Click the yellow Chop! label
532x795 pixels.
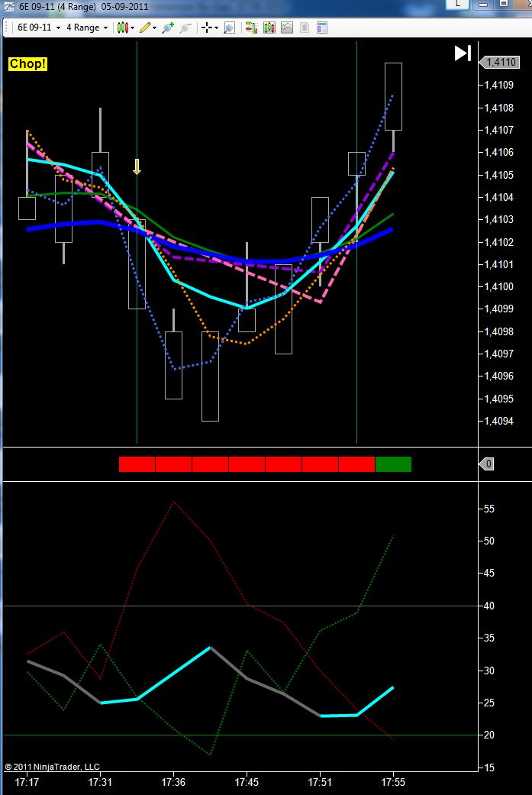point(27,64)
